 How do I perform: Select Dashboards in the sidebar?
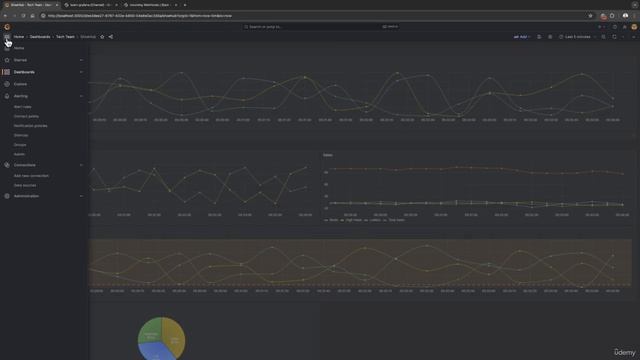24,72
